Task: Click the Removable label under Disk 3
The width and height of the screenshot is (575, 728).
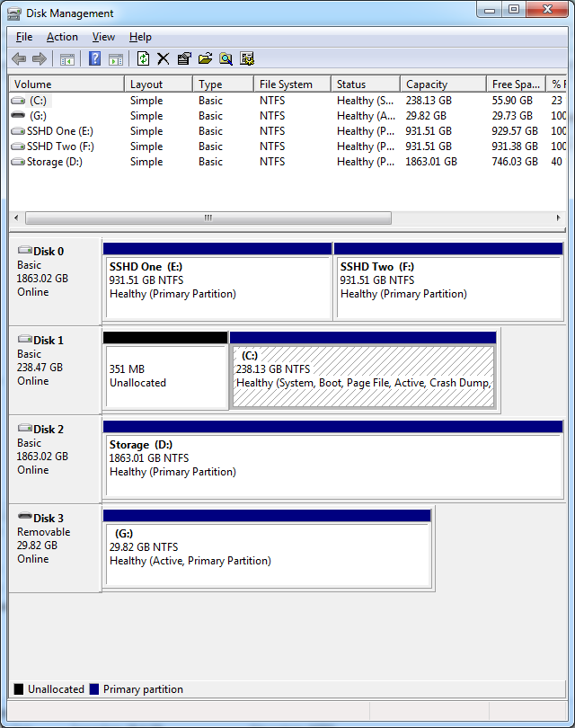Action: (44, 531)
